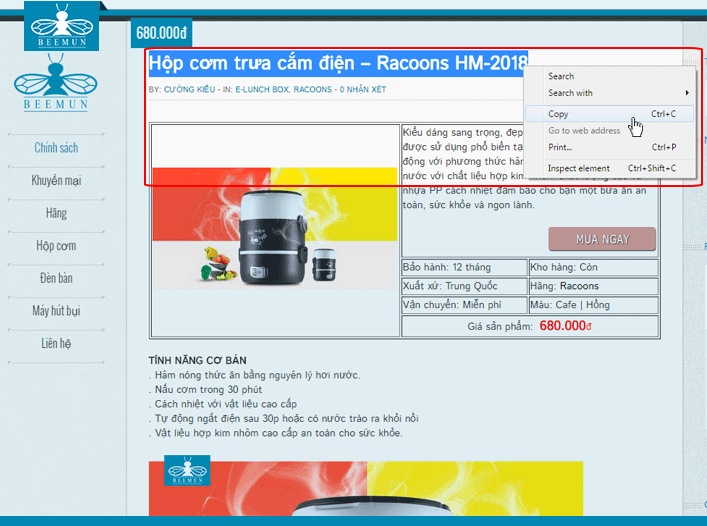Click the Hâm nóng thức ăn feature line
Image resolution: width=707 pixels, height=526 pixels.
(x=257, y=375)
